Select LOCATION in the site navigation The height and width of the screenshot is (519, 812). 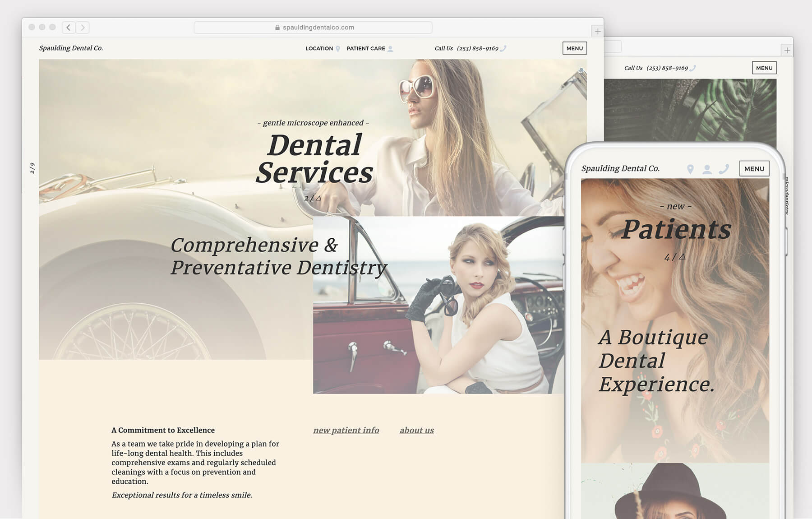pyautogui.click(x=319, y=48)
